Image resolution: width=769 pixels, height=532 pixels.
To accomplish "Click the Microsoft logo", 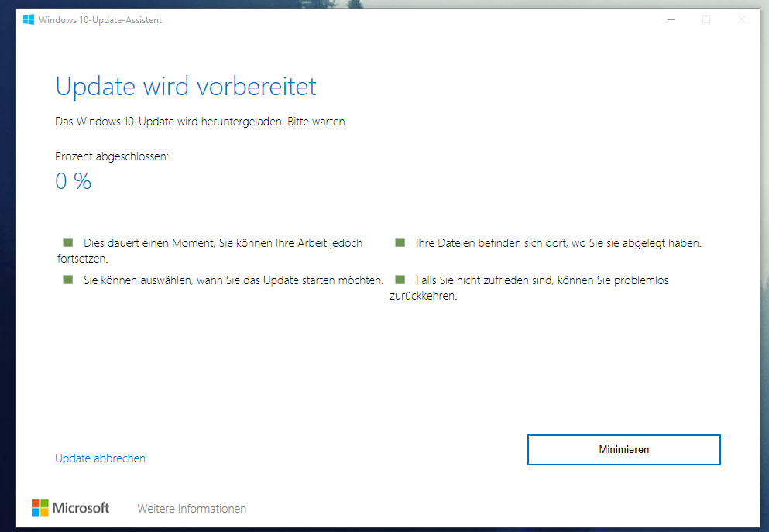I will coord(70,508).
